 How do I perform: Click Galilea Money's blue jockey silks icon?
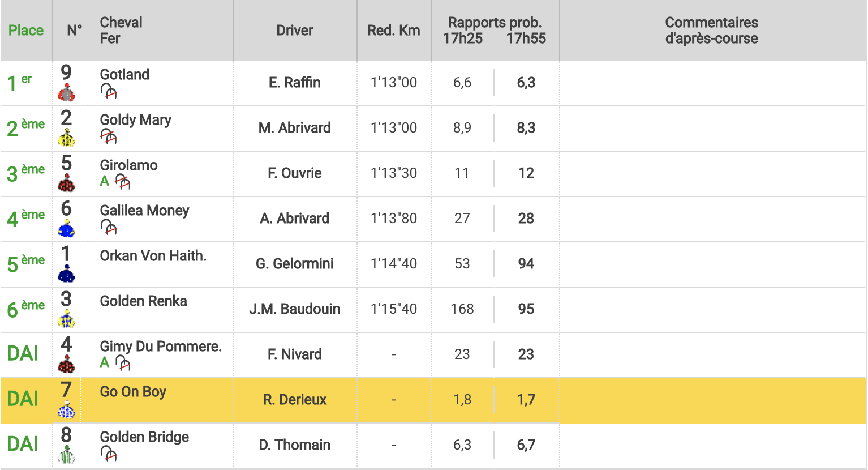[x=66, y=228]
